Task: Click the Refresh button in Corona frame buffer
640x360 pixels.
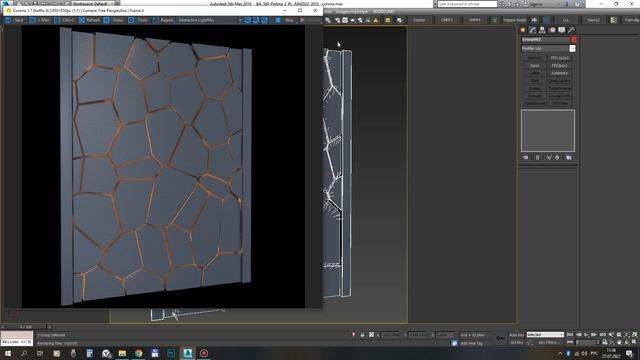Action: point(89,20)
